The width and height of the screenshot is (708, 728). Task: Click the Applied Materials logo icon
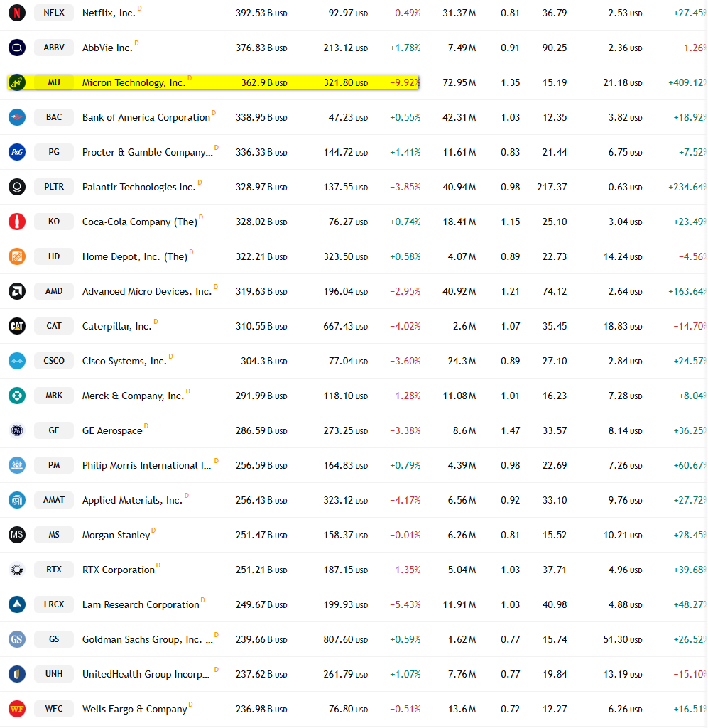[17, 500]
